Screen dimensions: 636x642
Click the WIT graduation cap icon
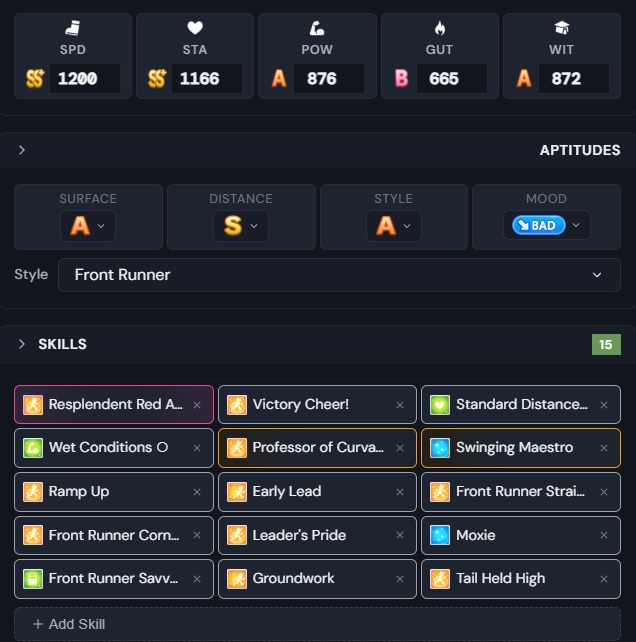[x=562, y=28]
